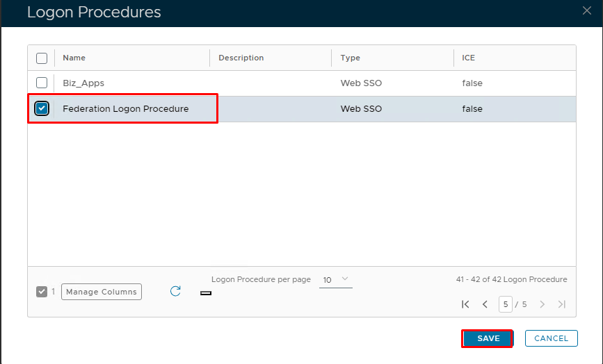Open the Manage Columns options

tap(102, 292)
